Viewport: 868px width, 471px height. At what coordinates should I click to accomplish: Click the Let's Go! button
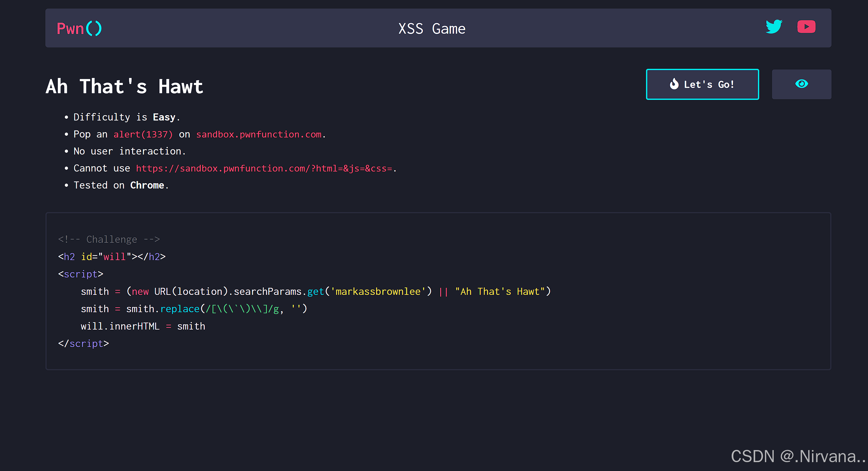(x=702, y=84)
